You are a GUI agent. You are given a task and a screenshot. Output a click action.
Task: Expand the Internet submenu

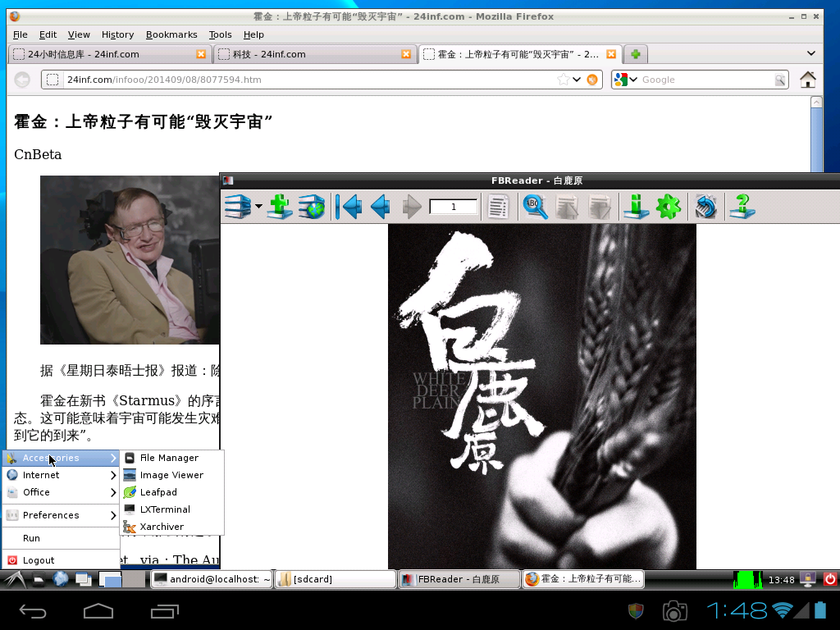point(61,475)
